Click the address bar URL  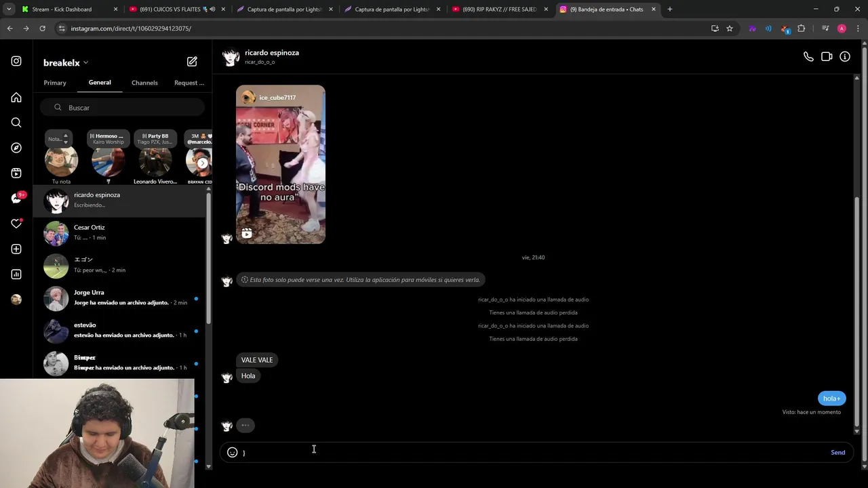point(131,28)
